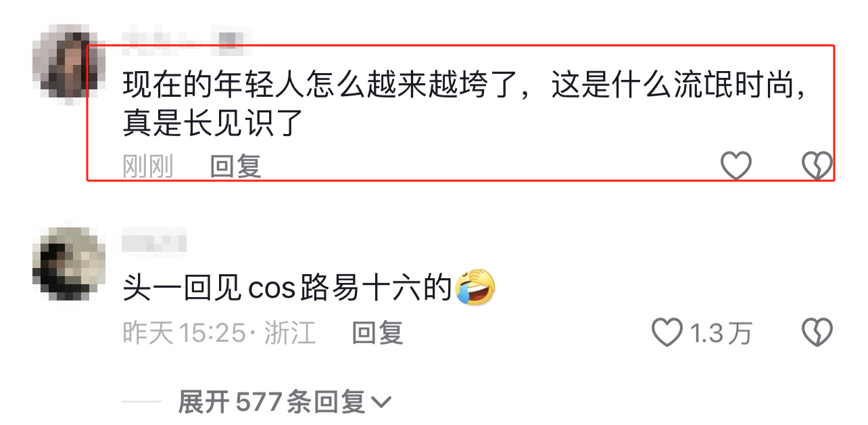Image resolution: width=868 pixels, height=425 pixels.
Task: Dislike the 流氓时尚 comment with broken heart
Action: click(x=817, y=165)
